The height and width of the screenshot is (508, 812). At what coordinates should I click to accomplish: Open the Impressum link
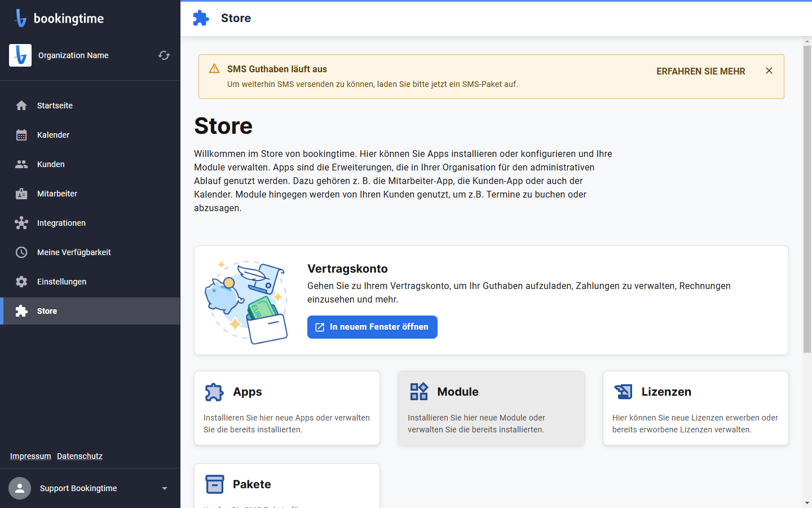[x=30, y=456]
